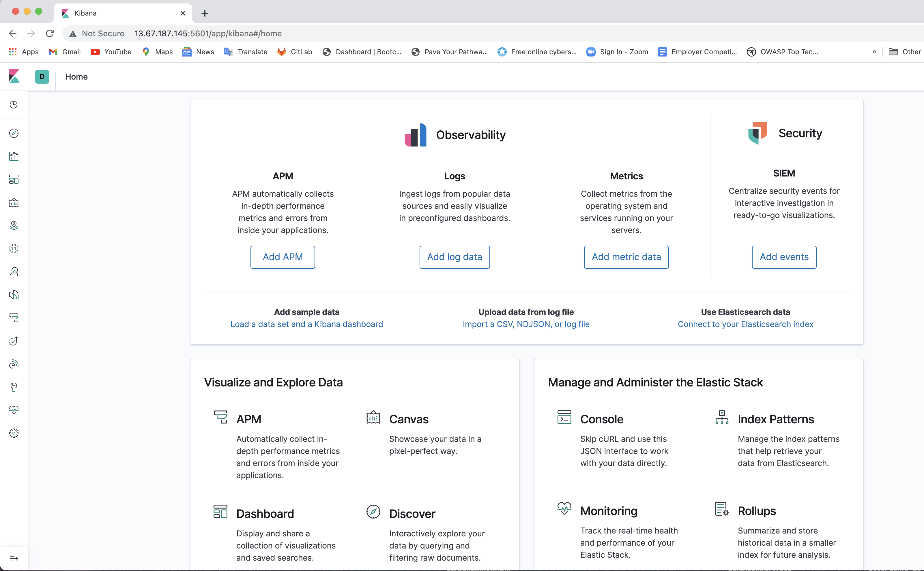Click the Add events button under SIEM
The image size is (924, 571).
tap(784, 257)
